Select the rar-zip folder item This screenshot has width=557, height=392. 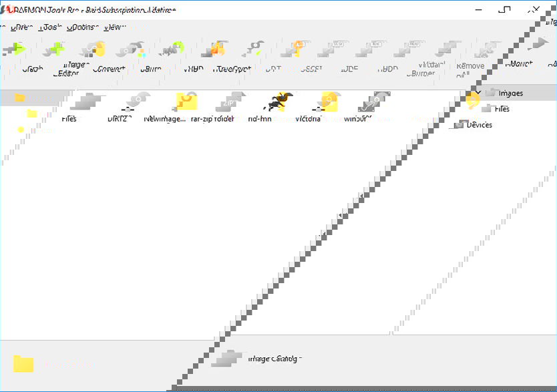point(217,108)
